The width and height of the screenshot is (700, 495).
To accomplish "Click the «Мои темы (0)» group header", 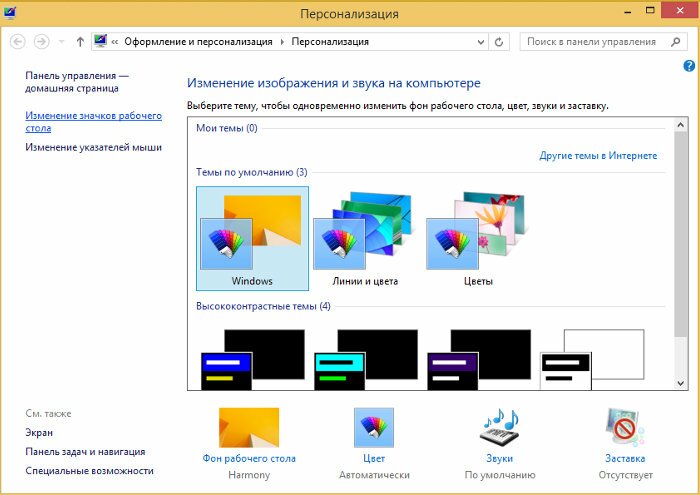I will pos(227,128).
